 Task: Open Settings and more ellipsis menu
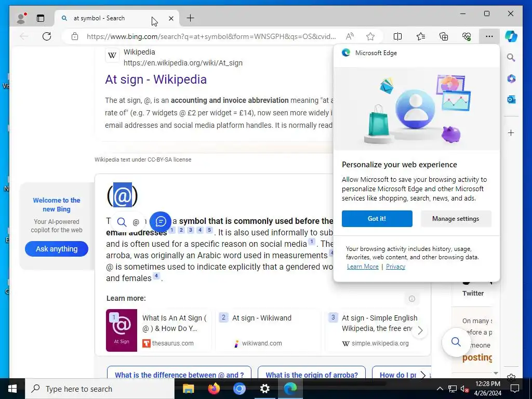pyautogui.click(x=489, y=36)
